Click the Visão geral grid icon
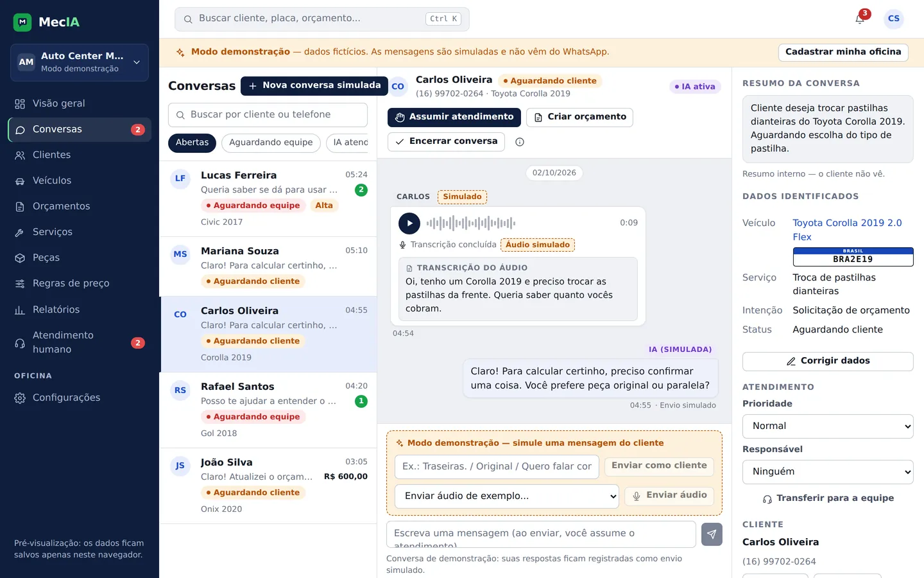Image resolution: width=924 pixels, height=578 pixels. click(20, 103)
